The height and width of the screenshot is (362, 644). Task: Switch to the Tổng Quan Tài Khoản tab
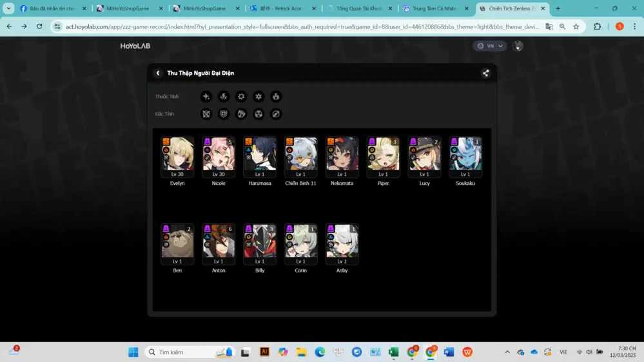[360, 8]
